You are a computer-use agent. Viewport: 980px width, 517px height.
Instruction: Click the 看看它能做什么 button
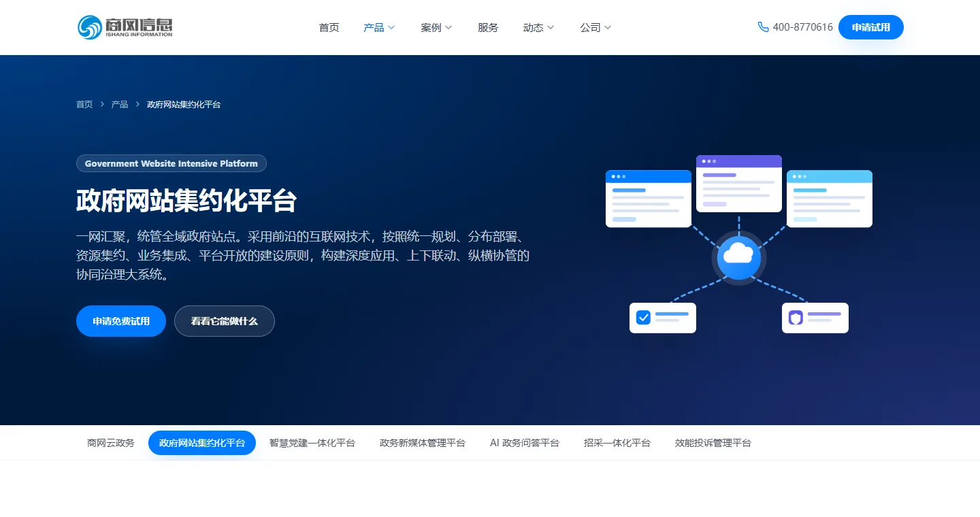(x=225, y=321)
